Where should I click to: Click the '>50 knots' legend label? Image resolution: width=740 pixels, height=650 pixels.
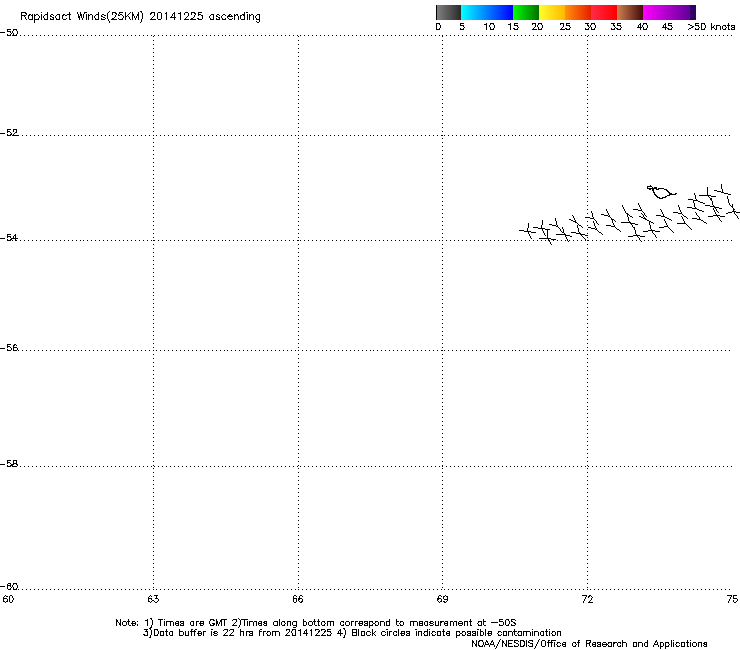tap(711, 27)
